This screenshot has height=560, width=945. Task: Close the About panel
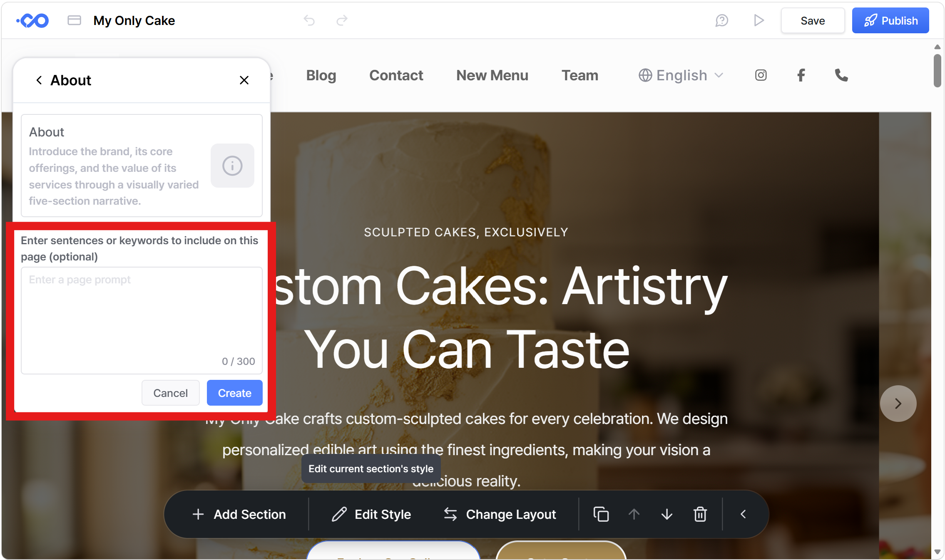(244, 80)
